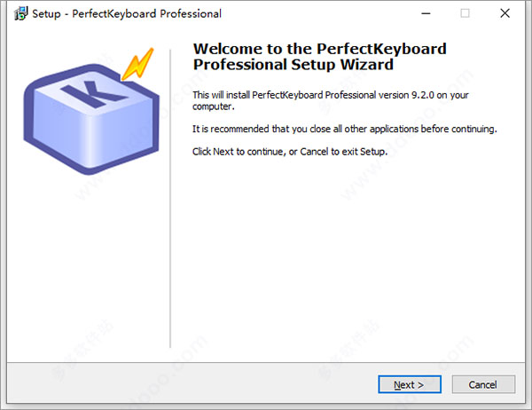
Task: Click the word 'computer.' in the first paragraph
Action: [x=214, y=106]
